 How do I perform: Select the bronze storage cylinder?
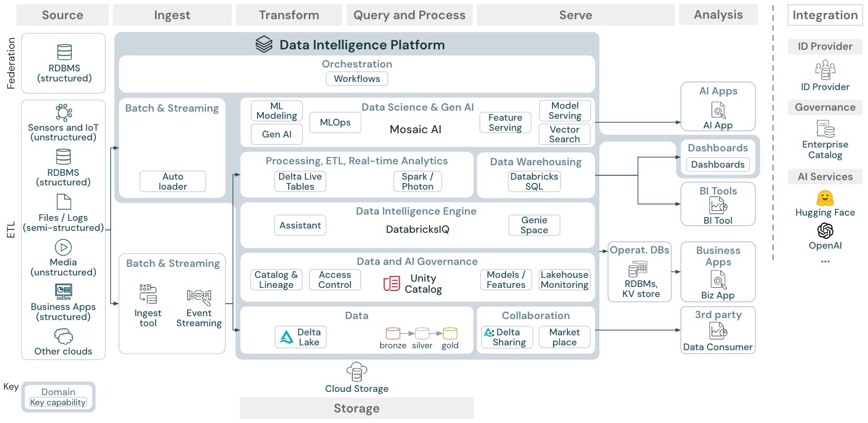pos(393,333)
